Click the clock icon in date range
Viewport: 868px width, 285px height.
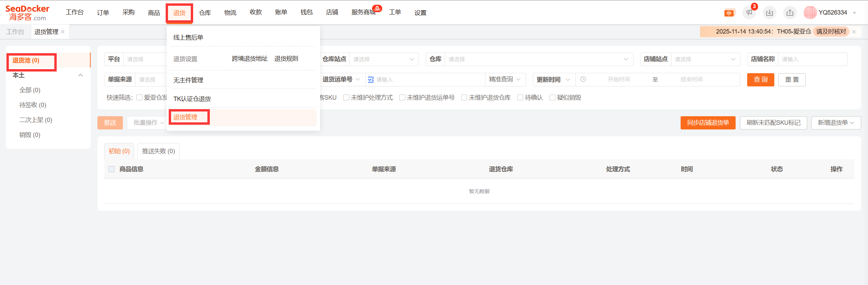(x=583, y=79)
